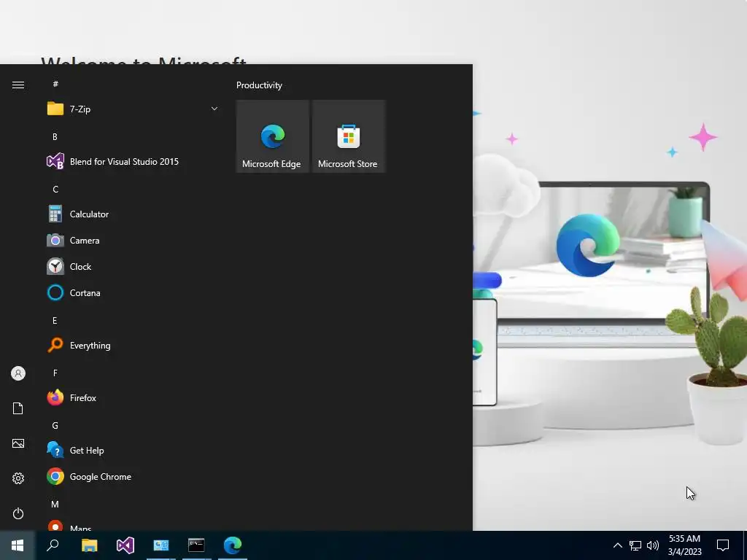Launch Google Chrome from the list
Viewport: 747px width, 560px height.
(x=133, y=477)
